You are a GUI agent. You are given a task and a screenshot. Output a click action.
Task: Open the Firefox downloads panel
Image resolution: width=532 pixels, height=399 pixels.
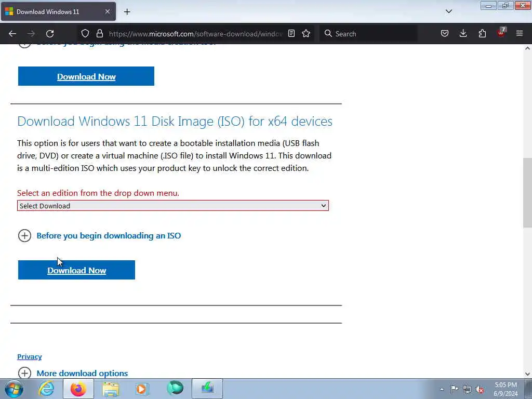(463, 33)
